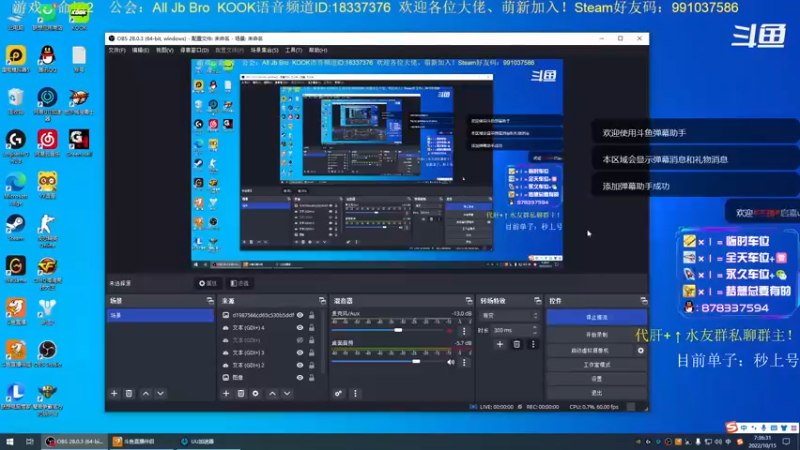
Task: Open KOOK desktop shortcut
Action: click(x=79, y=16)
